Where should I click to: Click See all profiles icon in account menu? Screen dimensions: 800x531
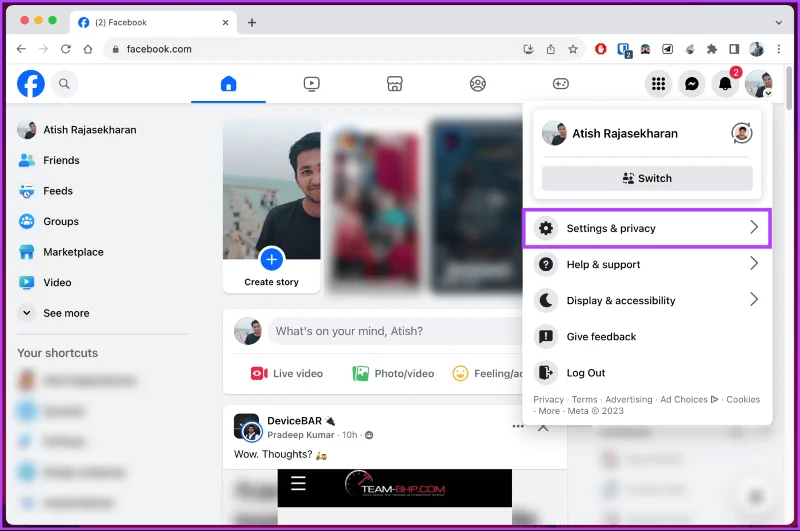coord(742,134)
